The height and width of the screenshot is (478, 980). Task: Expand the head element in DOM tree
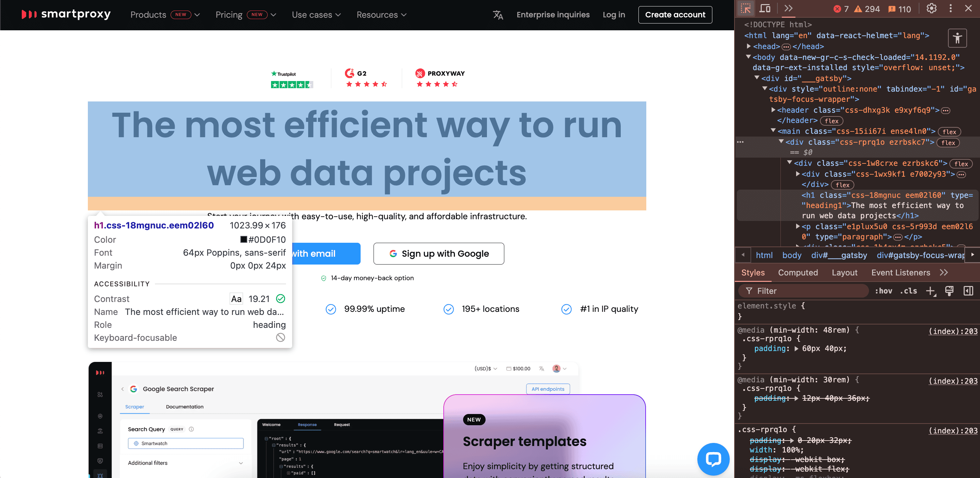[749, 46]
